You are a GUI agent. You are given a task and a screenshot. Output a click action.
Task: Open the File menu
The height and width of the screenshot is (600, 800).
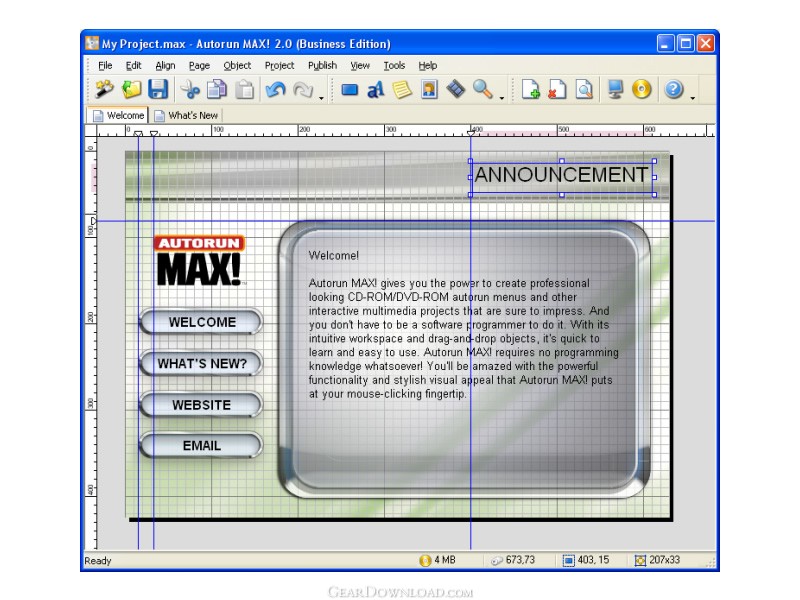105,66
